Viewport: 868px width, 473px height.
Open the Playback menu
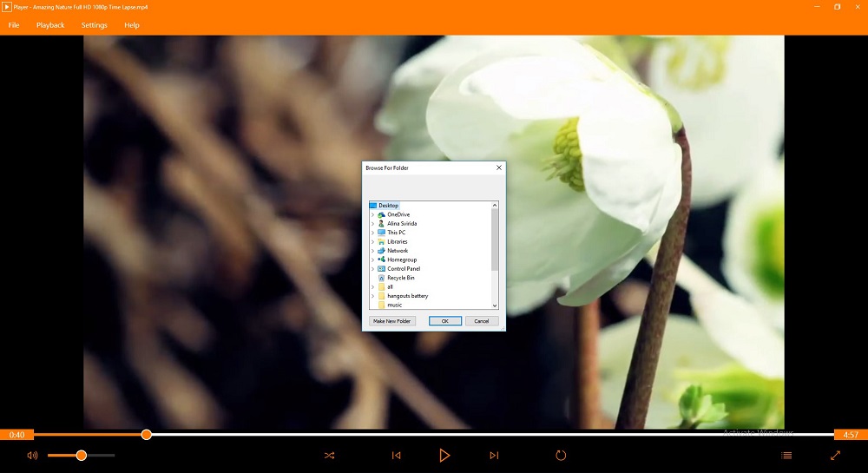(50, 25)
